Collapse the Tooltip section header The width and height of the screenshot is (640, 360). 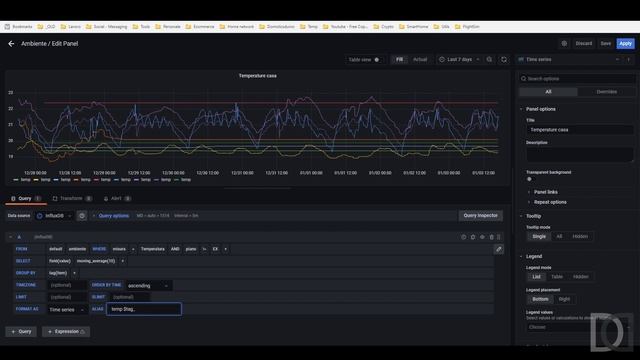[533, 216]
